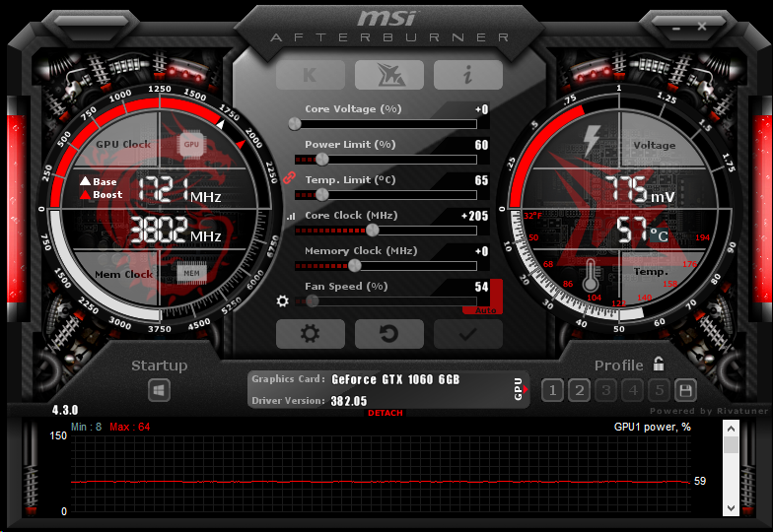Click the MEM chip icon on clock gauge
Viewport: 773px width, 532px height.
point(191,274)
